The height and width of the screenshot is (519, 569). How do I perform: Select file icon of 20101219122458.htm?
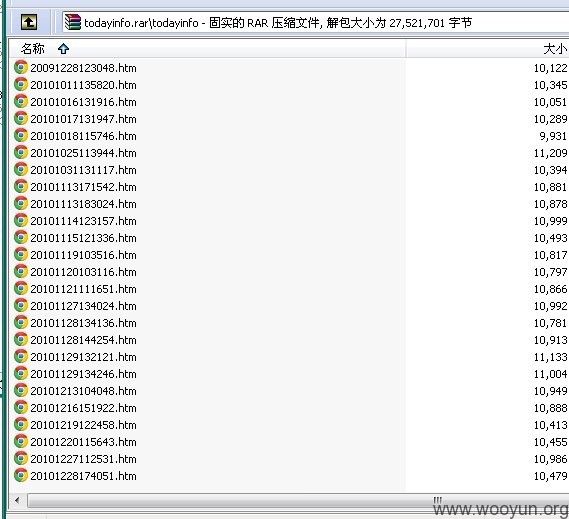21,425
